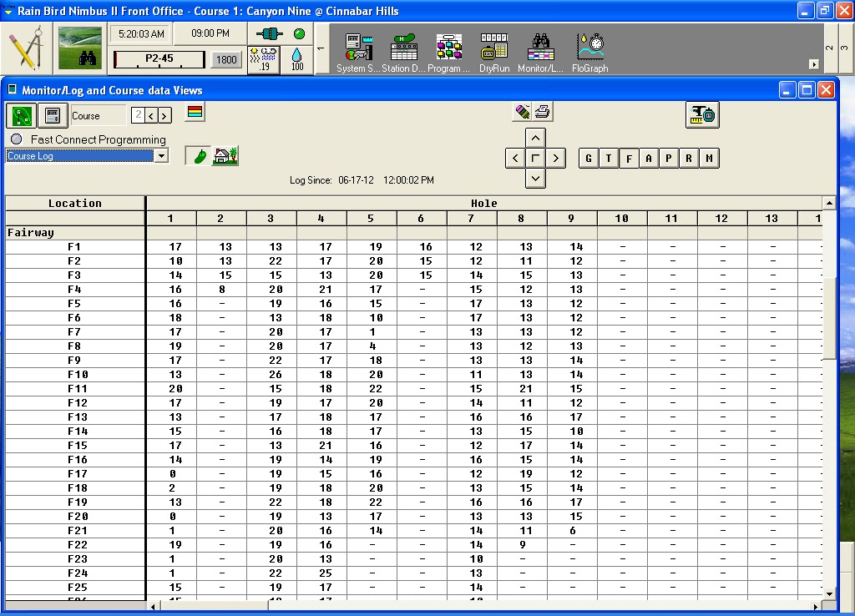This screenshot has width=855, height=616.
Task: Select the P area filter button
Action: [x=669, y=158]
